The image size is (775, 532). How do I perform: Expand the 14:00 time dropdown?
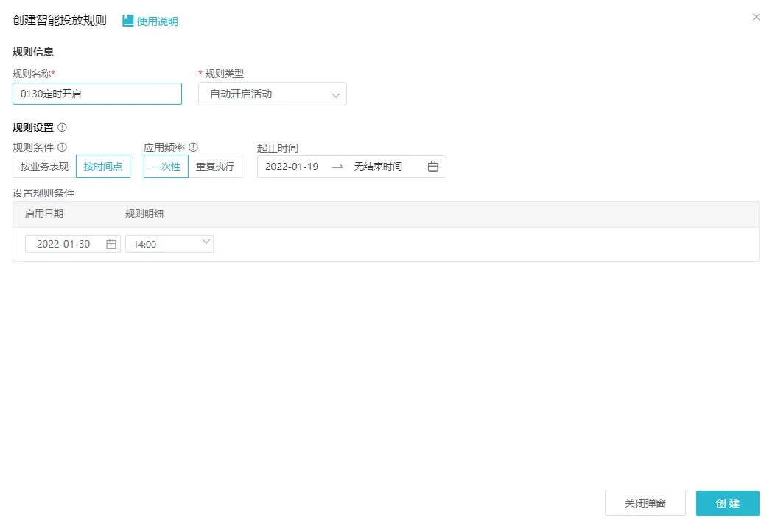[169, 244]
